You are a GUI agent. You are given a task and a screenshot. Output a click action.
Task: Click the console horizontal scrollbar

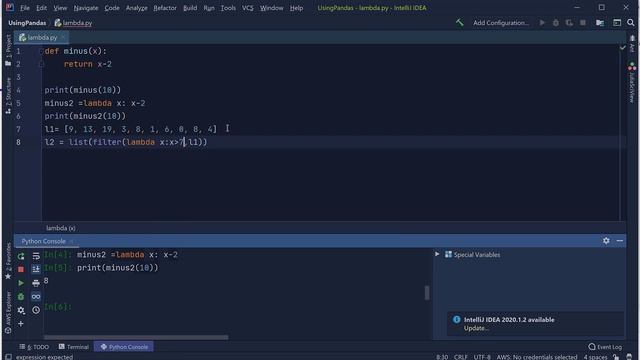(136, 338)
